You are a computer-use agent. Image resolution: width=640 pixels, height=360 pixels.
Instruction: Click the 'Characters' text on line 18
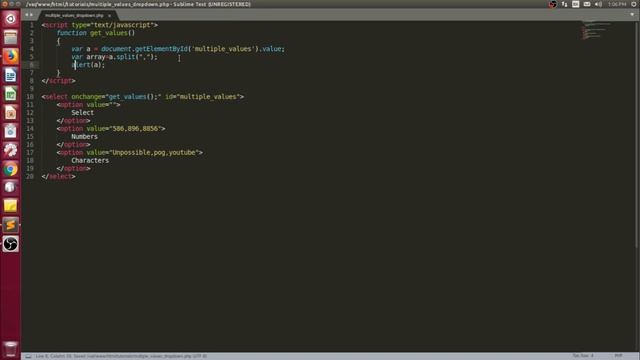coord(90,160)
